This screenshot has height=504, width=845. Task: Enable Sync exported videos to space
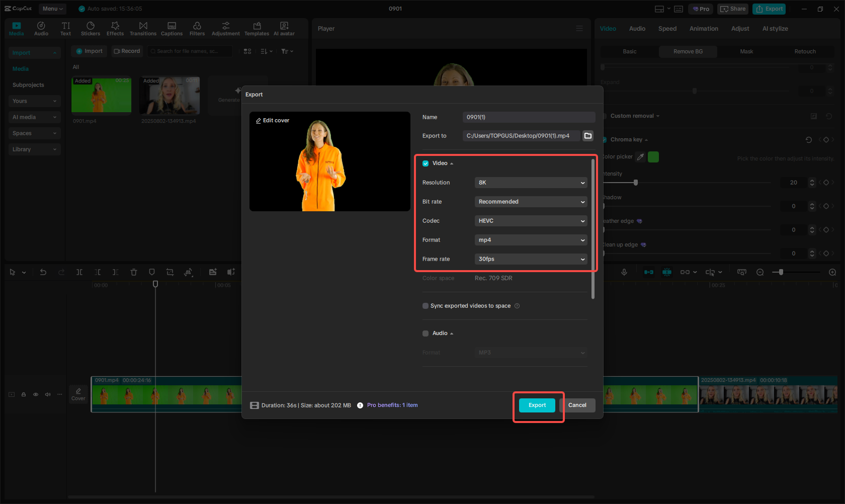pos(425,306)
